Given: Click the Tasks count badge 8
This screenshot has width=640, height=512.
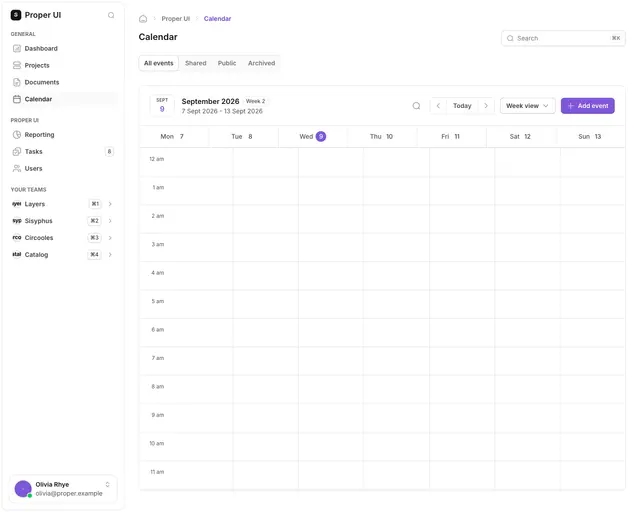Looking at the screenshot, I should pyautogui.click(x=109, y=152).
